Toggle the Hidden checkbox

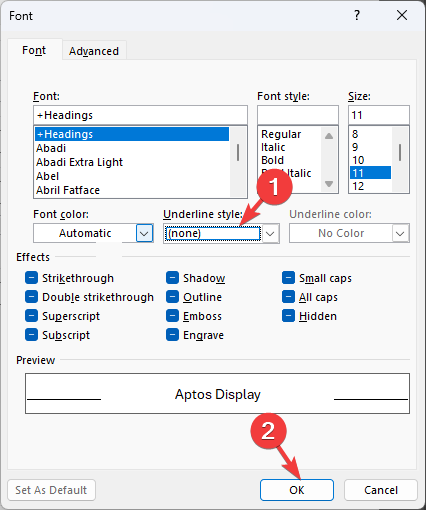[288, 316]
